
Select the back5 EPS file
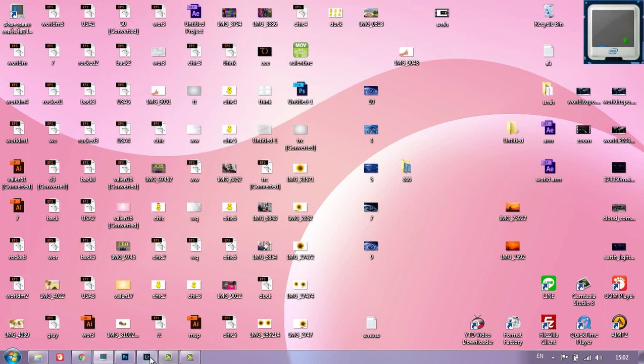(88, 248)
